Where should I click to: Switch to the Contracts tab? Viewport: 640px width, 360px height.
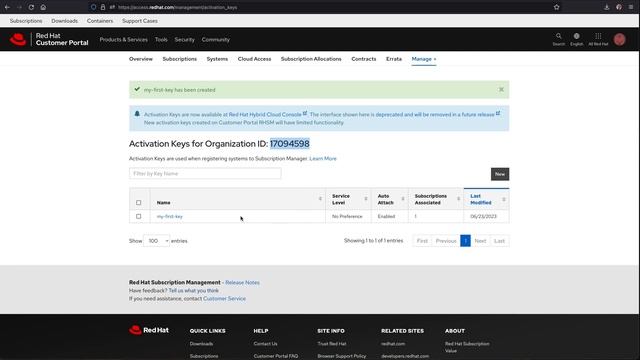pyautogui.click(x=364, y=59)
